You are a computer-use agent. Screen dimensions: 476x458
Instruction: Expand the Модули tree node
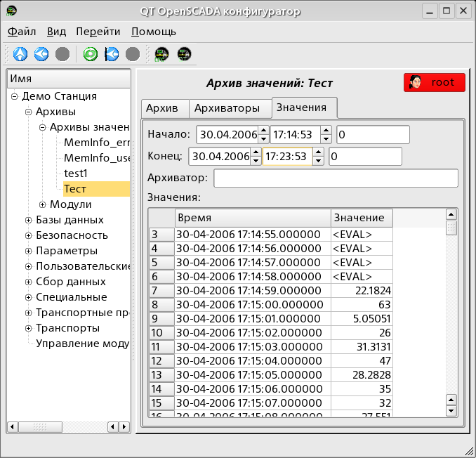coord(43,205)
